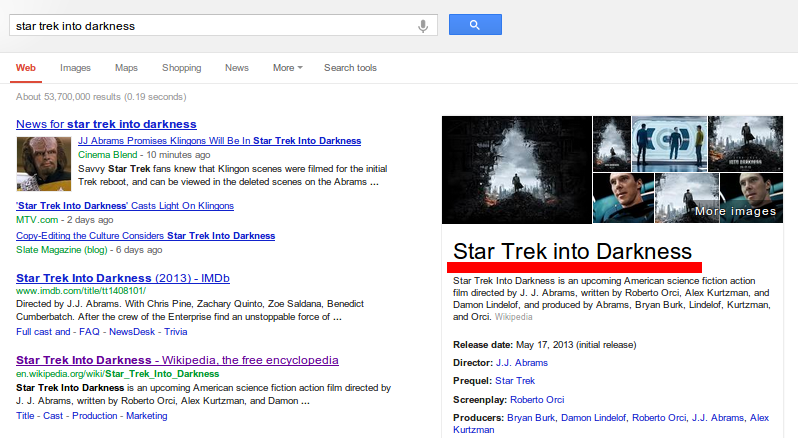
Task: Open the Shopping tab
Action: [181, 68]
